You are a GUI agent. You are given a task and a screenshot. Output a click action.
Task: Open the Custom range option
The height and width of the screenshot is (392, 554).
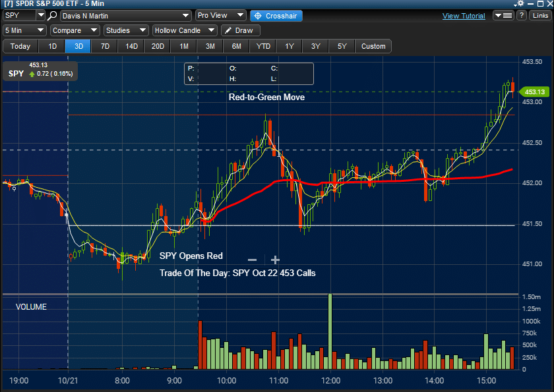373,46
